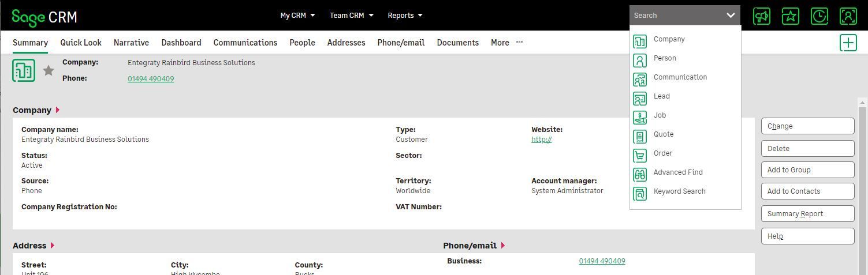Open the favorites star icon in header
Viewport: 868px width, 275px height.
coord(791,16)
